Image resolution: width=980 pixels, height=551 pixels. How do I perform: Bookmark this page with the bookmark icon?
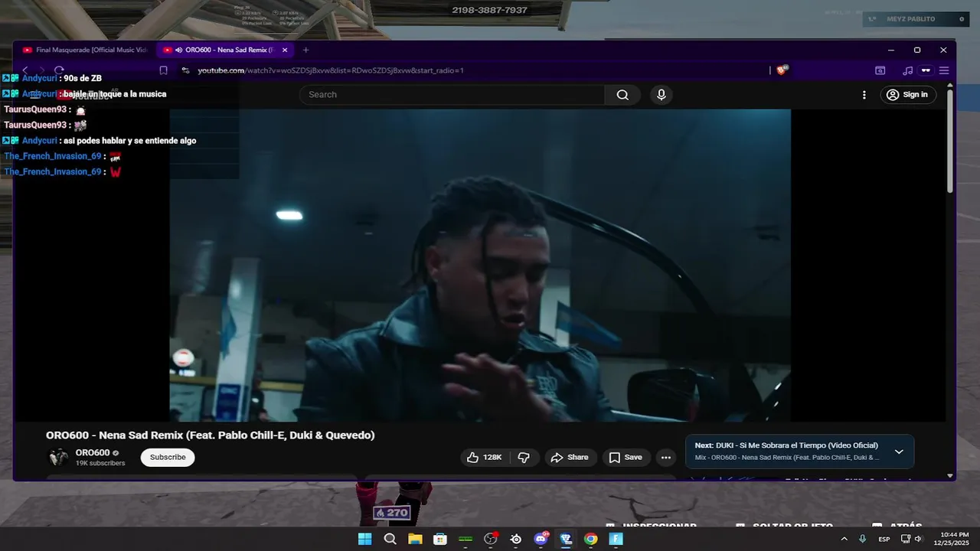click(x=163, y=70)
